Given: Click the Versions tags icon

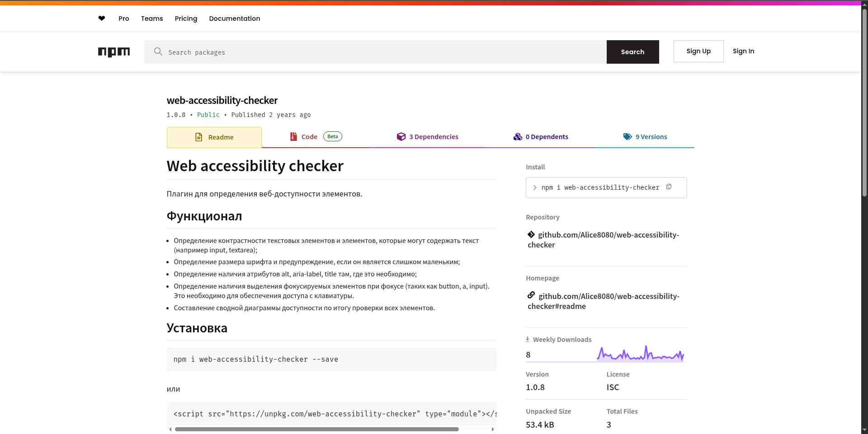Looking at the screenshot, I should tap(627, 137).
